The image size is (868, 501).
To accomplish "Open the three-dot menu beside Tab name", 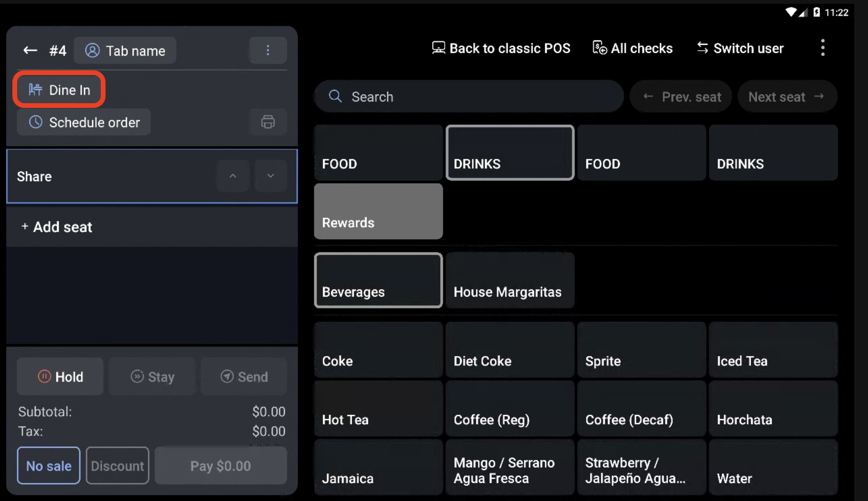I will pos(268,50).
